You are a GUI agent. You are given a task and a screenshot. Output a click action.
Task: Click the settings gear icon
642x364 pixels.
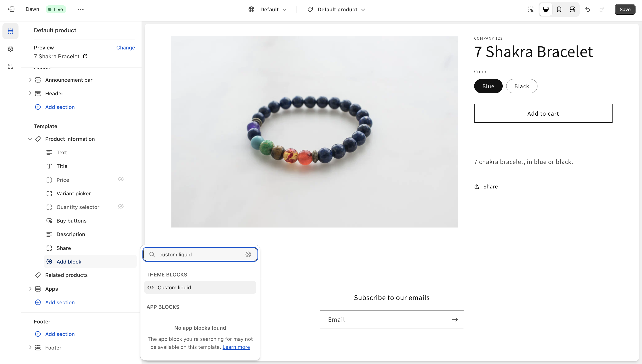pyautogui.click(x=10, y=49)
